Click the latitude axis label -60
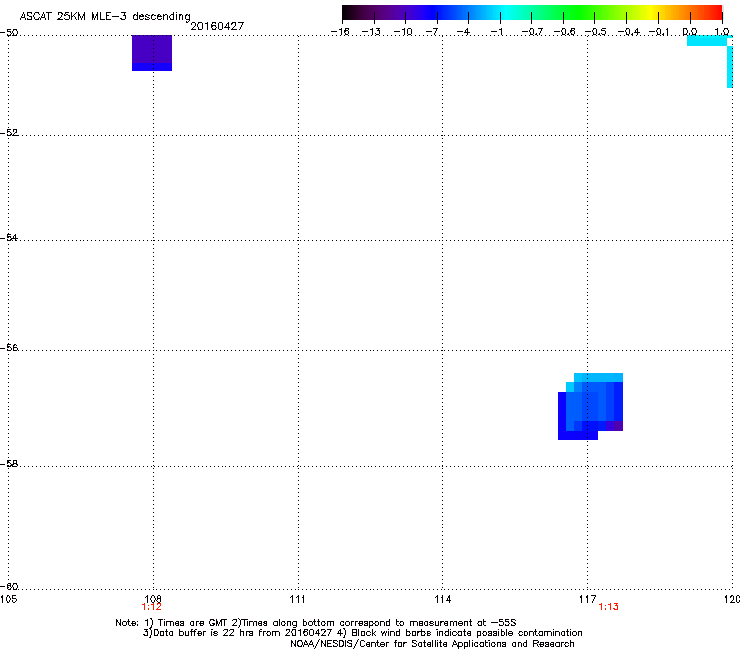Screen dimensions: 740x650 tap(9, 586)
